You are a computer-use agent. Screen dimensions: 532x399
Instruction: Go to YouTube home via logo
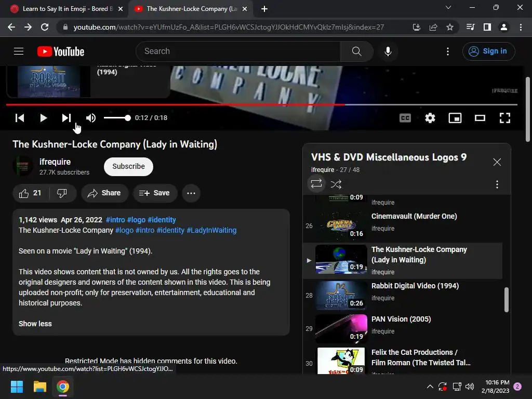coord(61,51)
